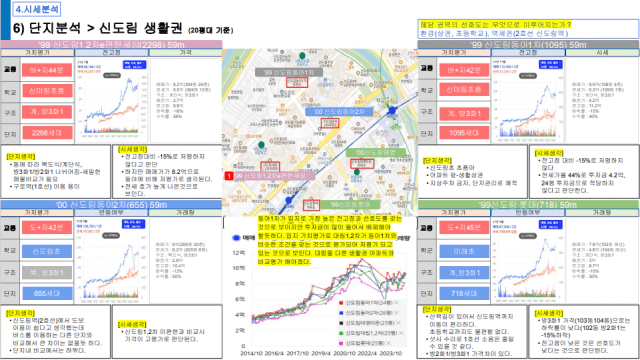Click green '99신도림롯데 label on map
Viewport: 640px width, 360px height.
tap(350, 204)
